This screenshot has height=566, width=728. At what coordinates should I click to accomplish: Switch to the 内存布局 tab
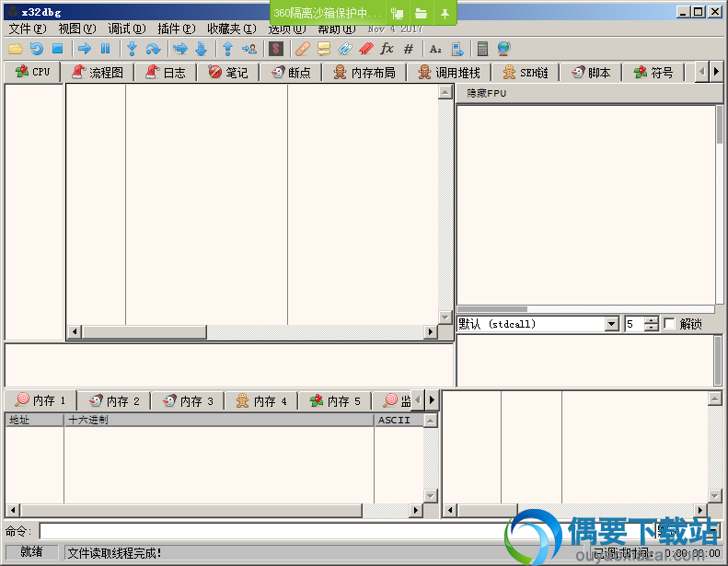pyautogui.click(x=364, y=73)
